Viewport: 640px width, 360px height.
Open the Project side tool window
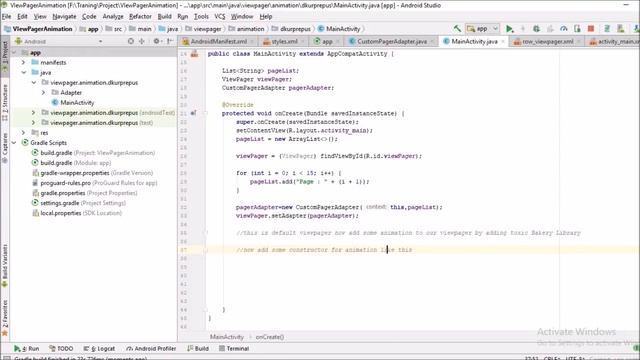click(x=5, y=56)
